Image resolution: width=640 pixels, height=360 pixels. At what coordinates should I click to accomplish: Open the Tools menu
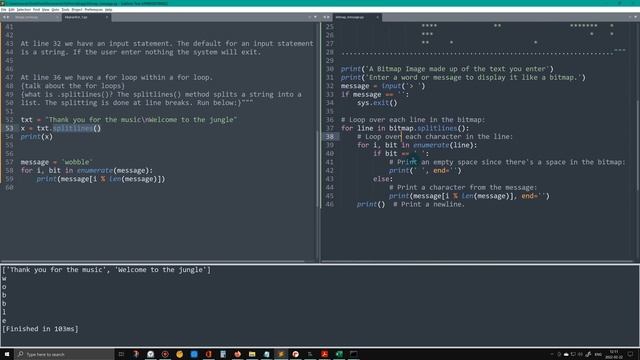point(65,9)
